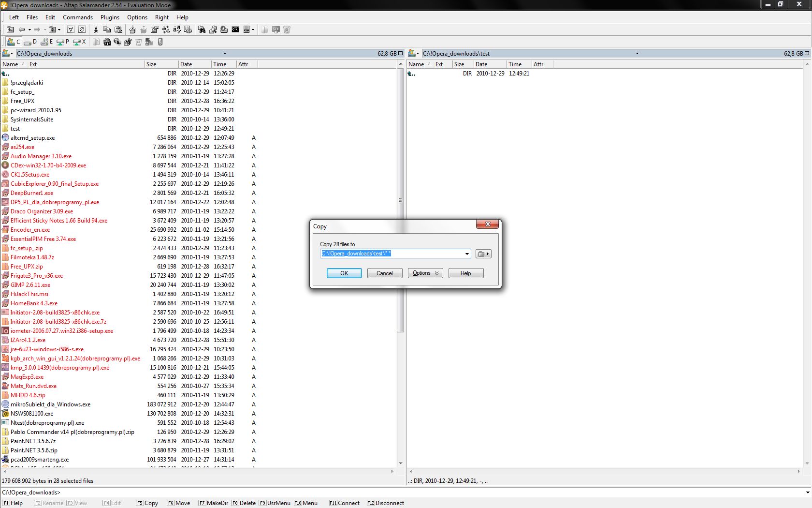Open the Commands menu
This screenshot has width=812, height=508.
pyautogui.click(x=77, y=17)
